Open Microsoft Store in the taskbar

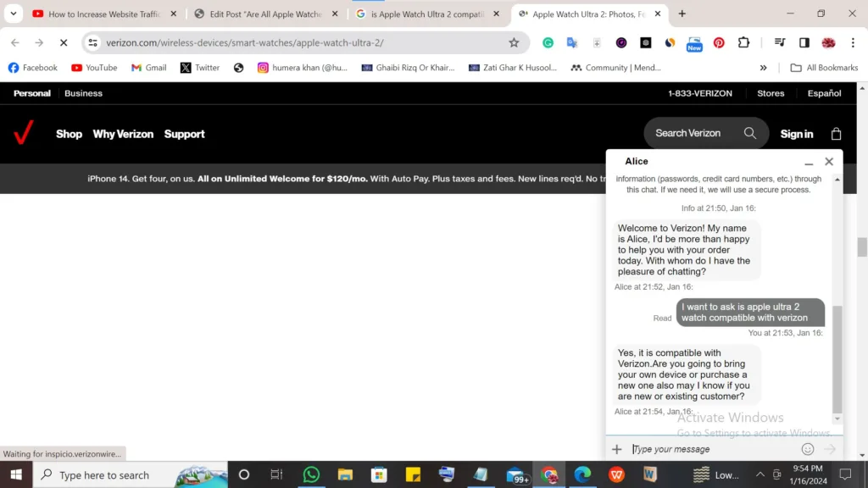click(379, 474)
